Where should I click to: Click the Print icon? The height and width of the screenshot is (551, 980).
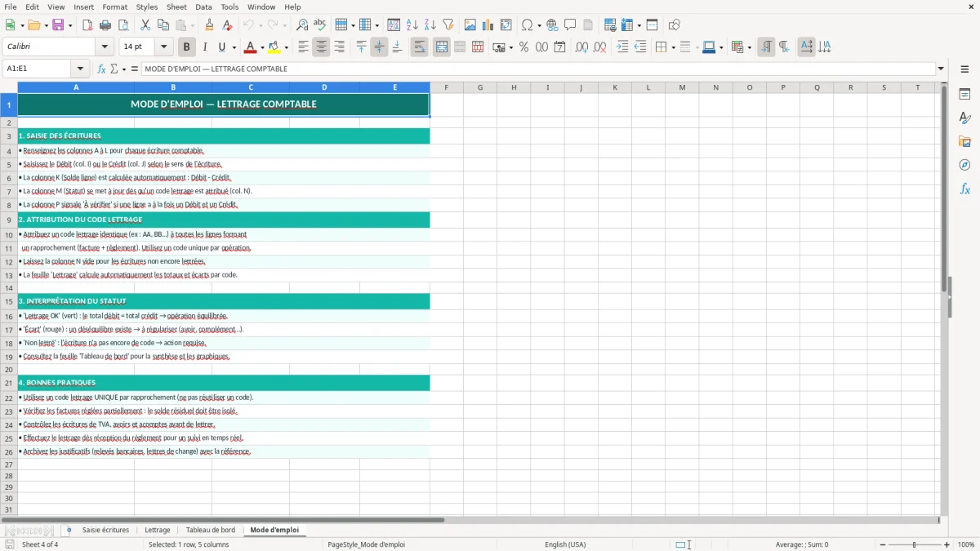(x=105, y=25)
